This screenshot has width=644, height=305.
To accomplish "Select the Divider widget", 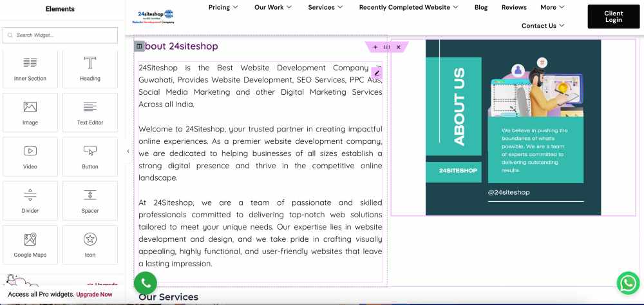I will pyautogui.click(x=30, y=200).
